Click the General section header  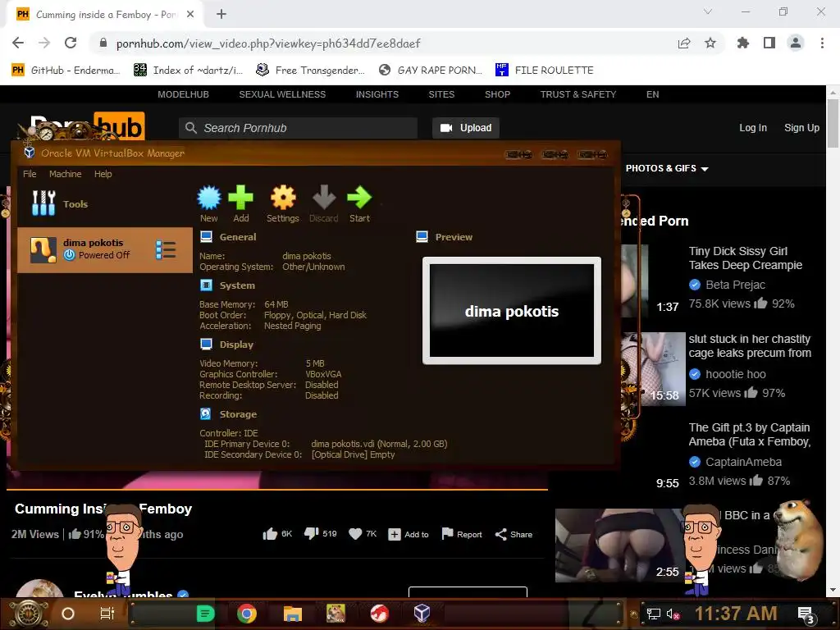[237, 237]
